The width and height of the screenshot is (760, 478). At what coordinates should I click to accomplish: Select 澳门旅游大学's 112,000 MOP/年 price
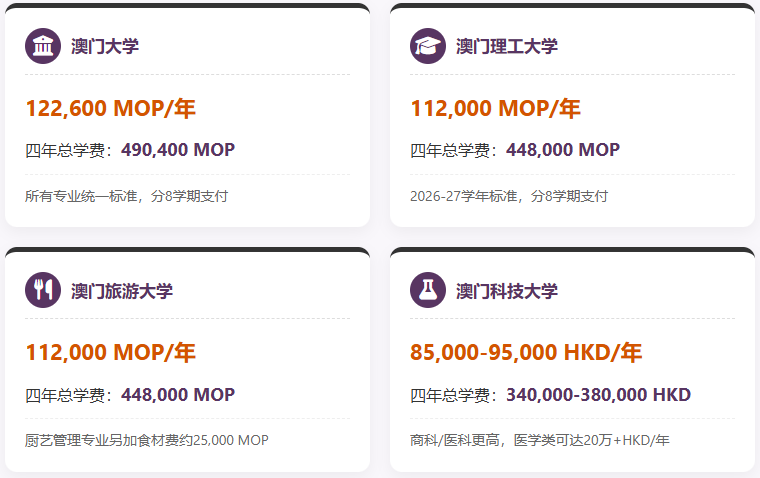point(110,352)
